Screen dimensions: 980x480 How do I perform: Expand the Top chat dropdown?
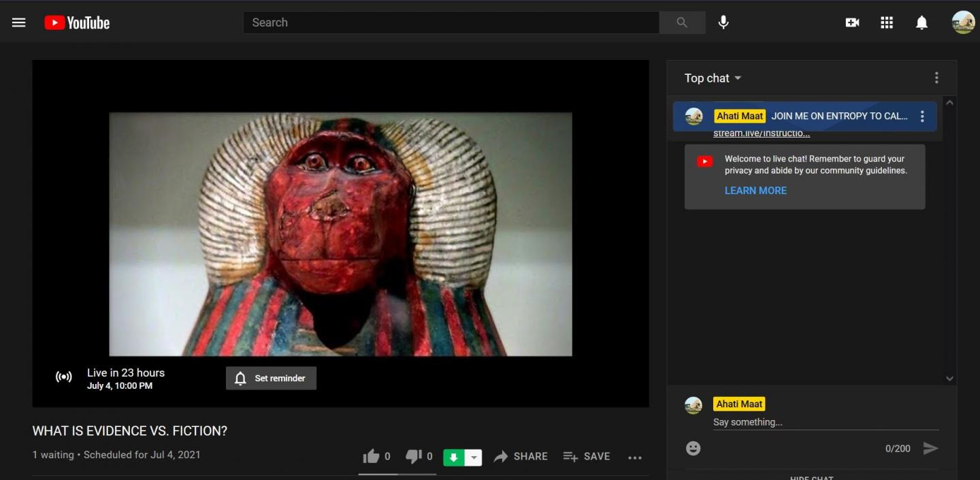click(713, 78)
